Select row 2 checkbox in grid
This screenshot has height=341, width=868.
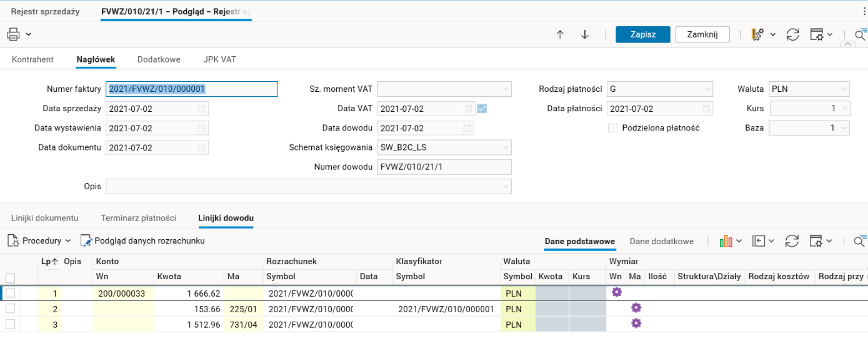pos(10,309)
